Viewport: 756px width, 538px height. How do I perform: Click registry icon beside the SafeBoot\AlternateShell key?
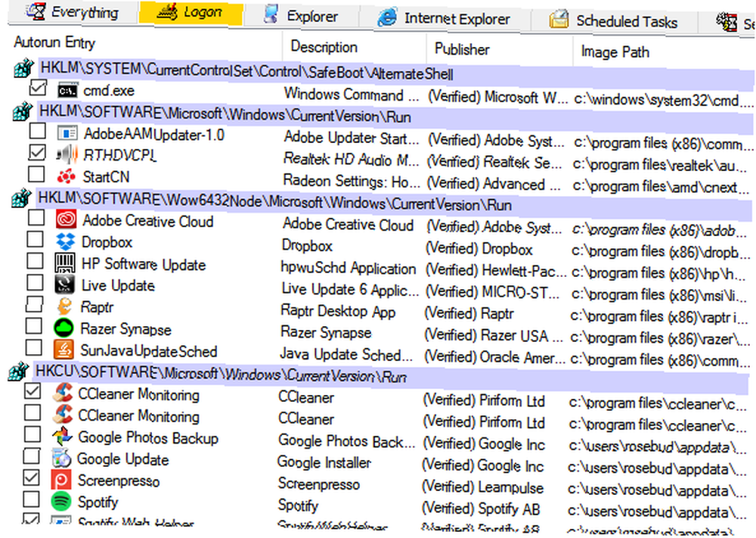(23, 69)
